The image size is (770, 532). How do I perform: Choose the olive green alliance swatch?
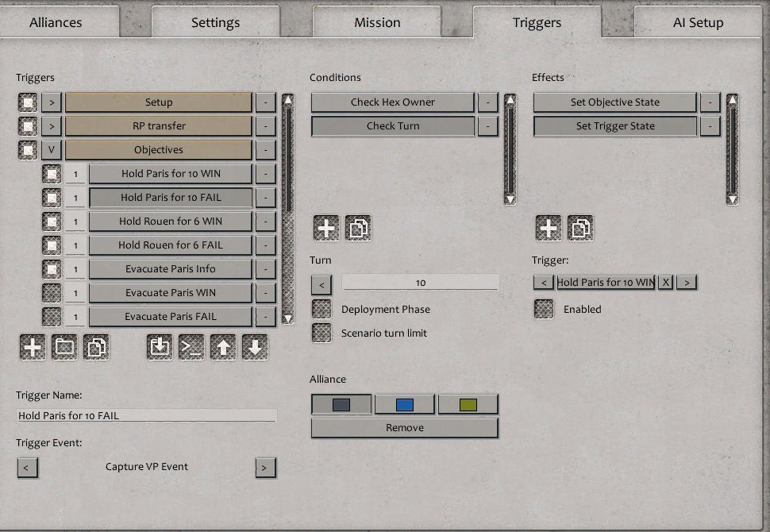468,404
